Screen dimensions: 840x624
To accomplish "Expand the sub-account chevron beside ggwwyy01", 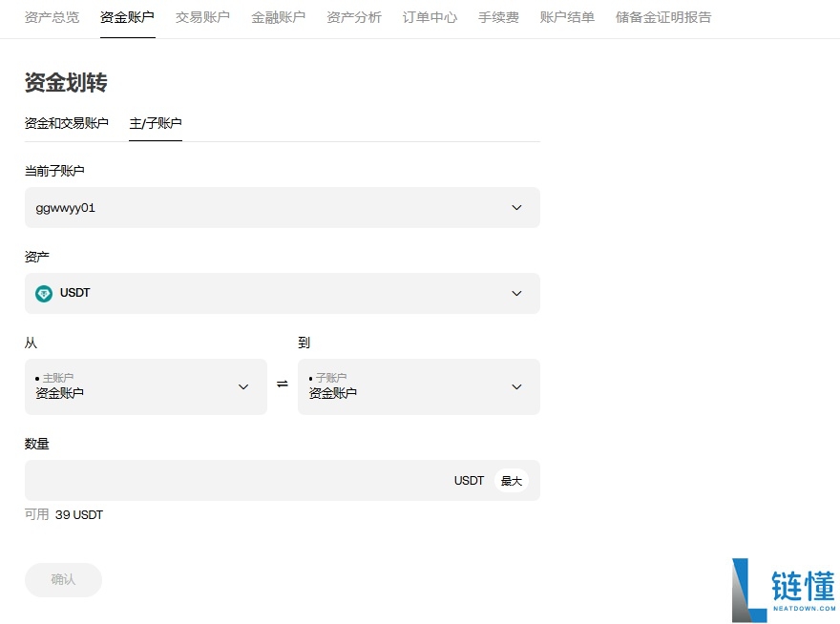I will 516,207.
